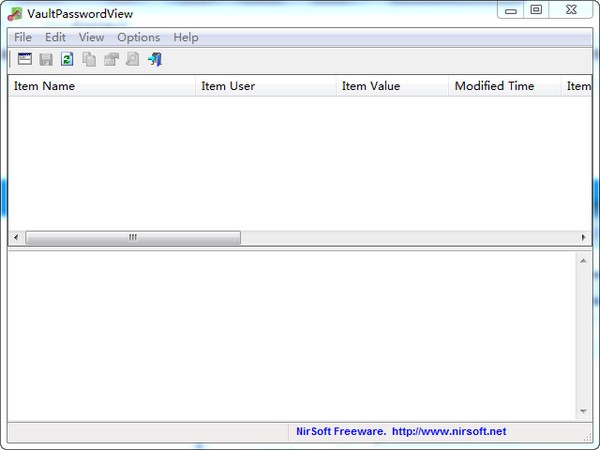Viewport: 600px width, 450px height.
Task: Sort list by Modified Time column
Action: tap(504, 86)
